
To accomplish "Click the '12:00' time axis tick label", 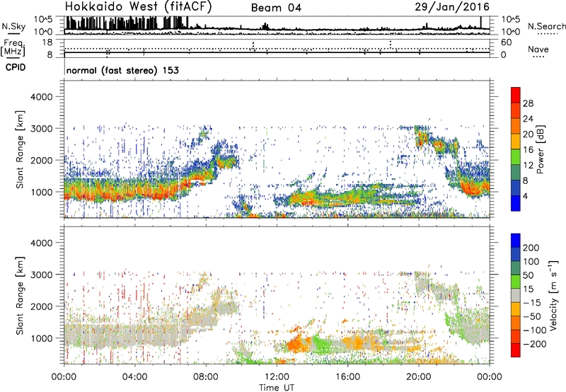I will click(x=277, y=377).
